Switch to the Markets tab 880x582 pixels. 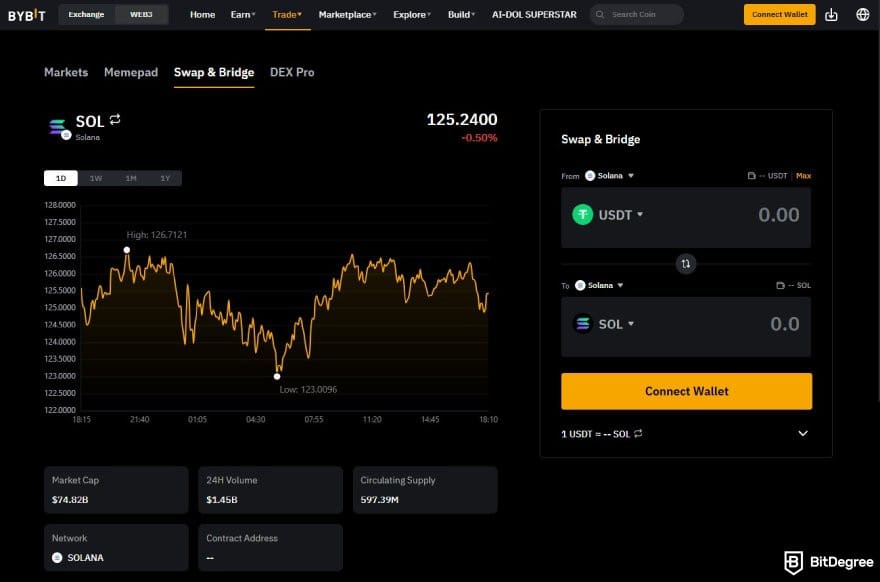pyautogui.click(x=66, y=72)
